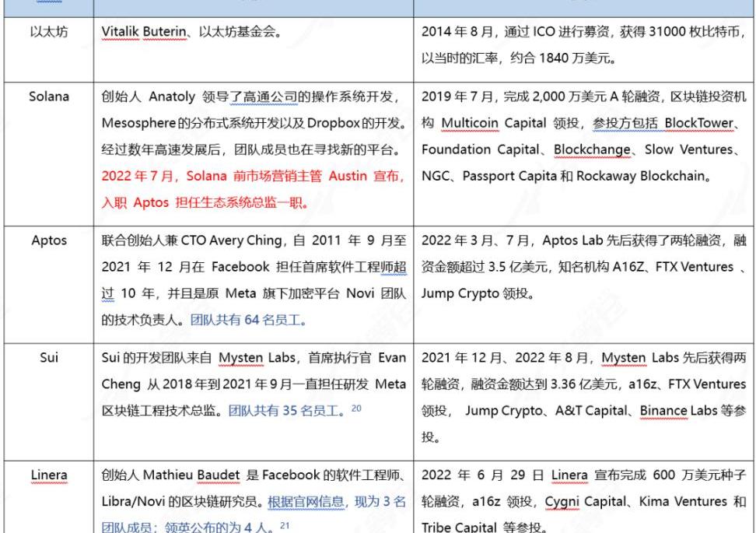Click "A&T Capital" in Sui funding cell

592,411
